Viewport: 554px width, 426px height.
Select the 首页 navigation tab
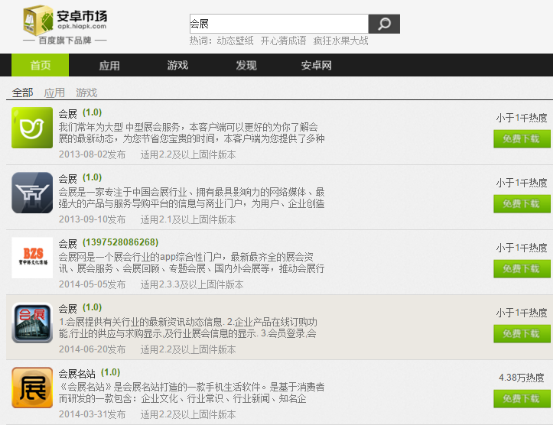coord(40,65)
